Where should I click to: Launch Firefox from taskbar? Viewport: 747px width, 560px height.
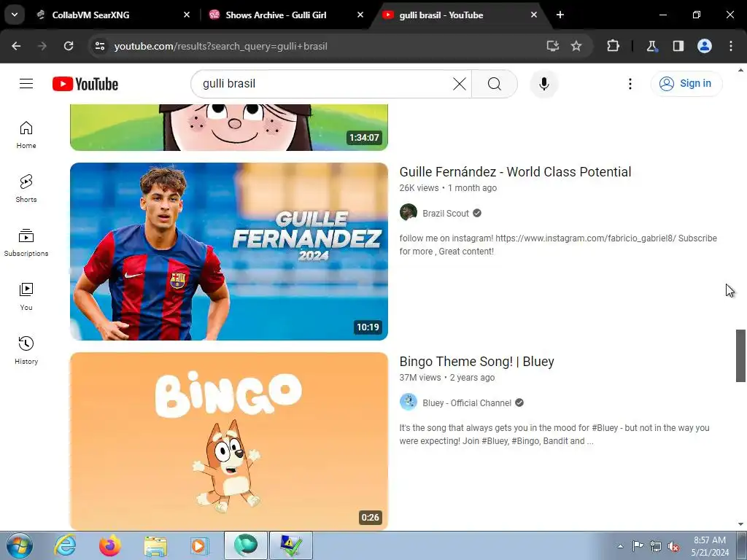point(110,545)
